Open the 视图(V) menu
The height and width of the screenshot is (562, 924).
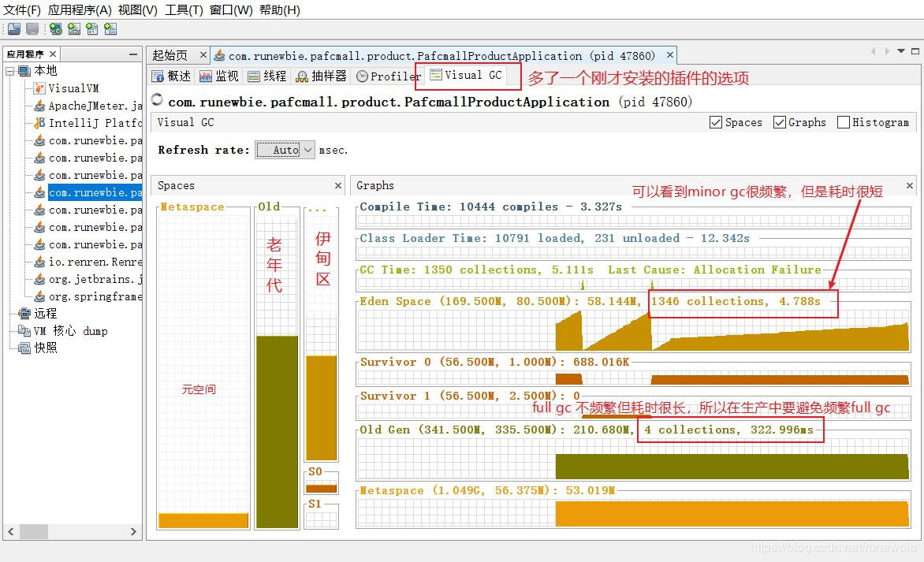137,10
